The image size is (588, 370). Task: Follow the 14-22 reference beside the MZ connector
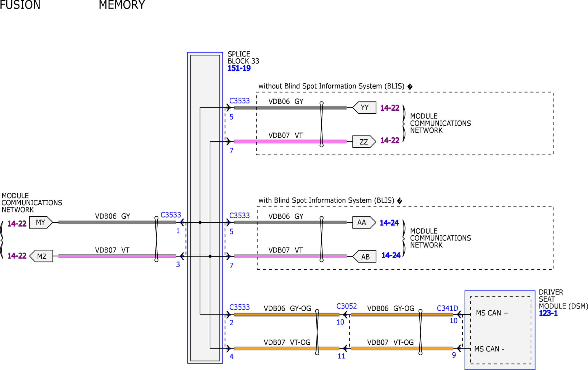[17, 256]
